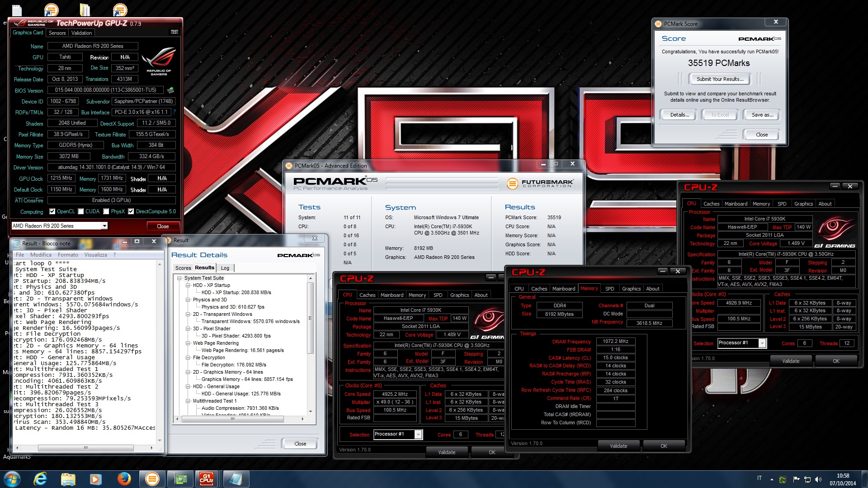Image resolution: width=868 pixels, height=488 pixels.
Task: Open Firefox from the taskbar
Action: coord(123,479)
